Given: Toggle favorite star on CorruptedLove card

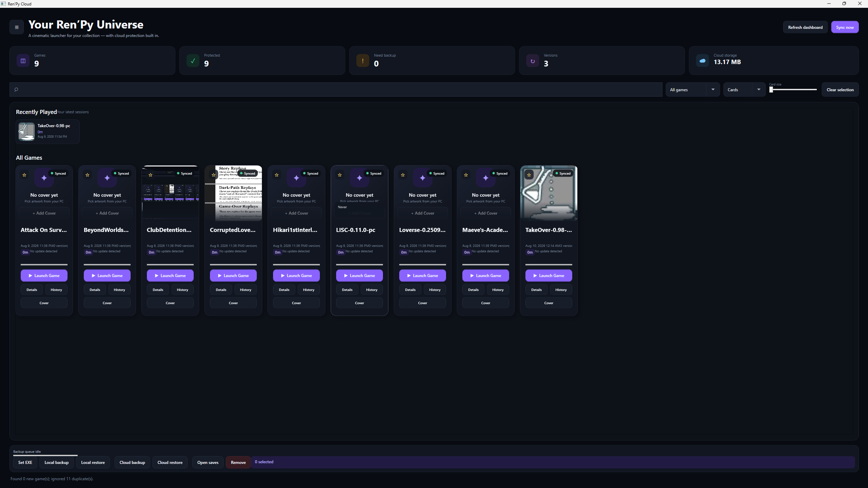Looking at the screenshot, I should (x=214, y=175).
